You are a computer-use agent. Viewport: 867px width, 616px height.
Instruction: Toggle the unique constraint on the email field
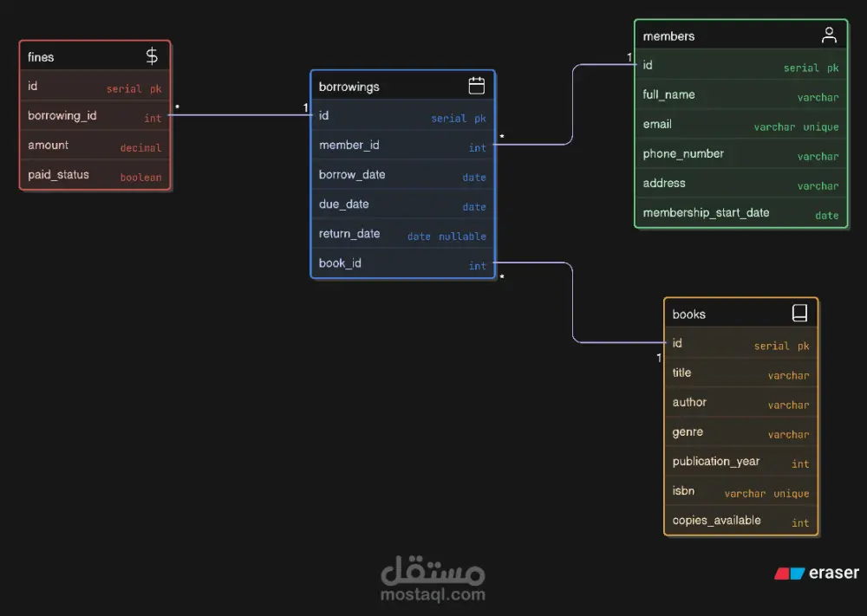coord(819,126)
